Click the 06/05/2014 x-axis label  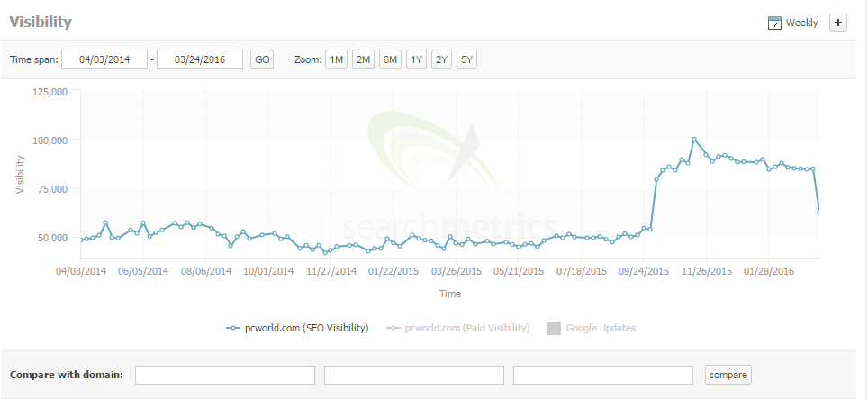click(143, 271)
